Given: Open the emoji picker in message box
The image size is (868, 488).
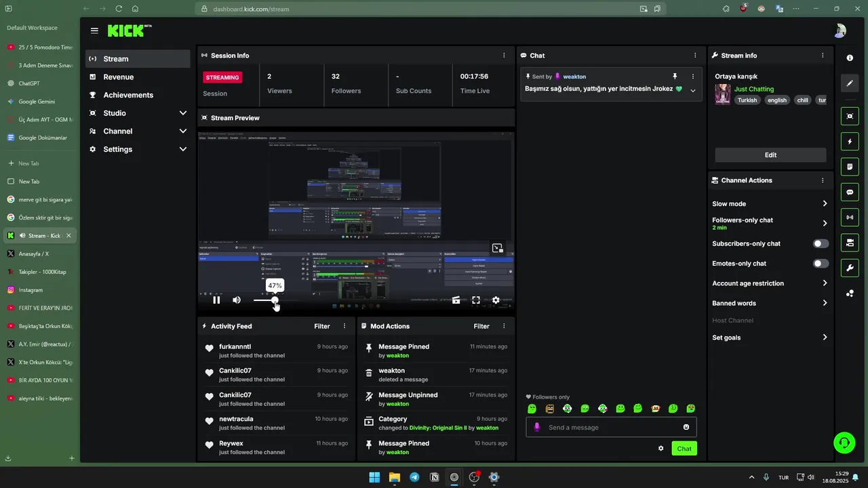Looking at the screenshot, I should click(x=686, y=427).
